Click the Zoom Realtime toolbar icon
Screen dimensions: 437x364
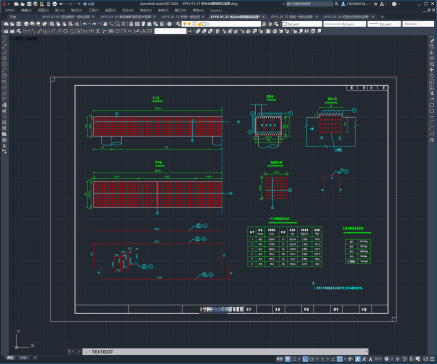point(111,24)
